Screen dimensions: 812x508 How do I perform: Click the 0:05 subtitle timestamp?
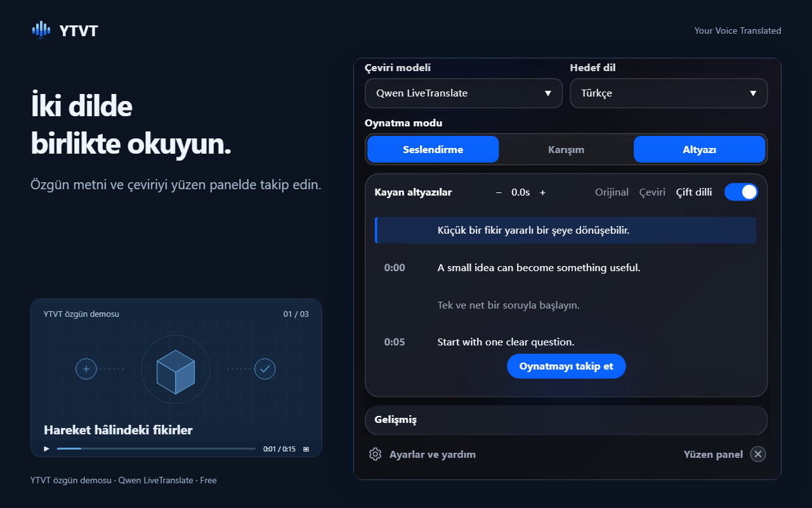[395, 342]
